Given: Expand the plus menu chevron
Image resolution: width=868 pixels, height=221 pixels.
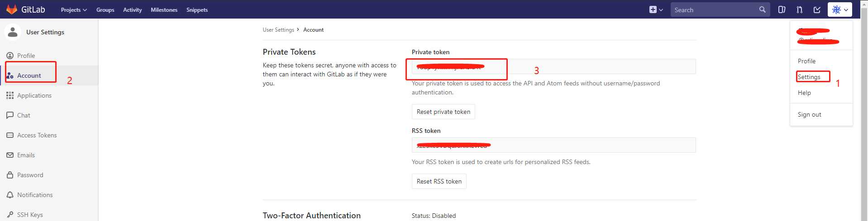Looking at the screenshot, I should click(x=661, y=10).
